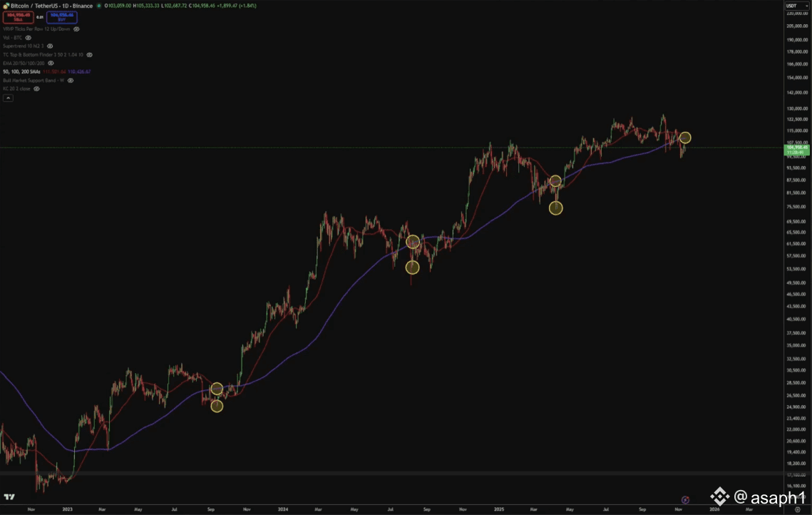Show the EMA 20/50/100/200 indicator
The image size is (812, 515).
[x=51, y=63]
